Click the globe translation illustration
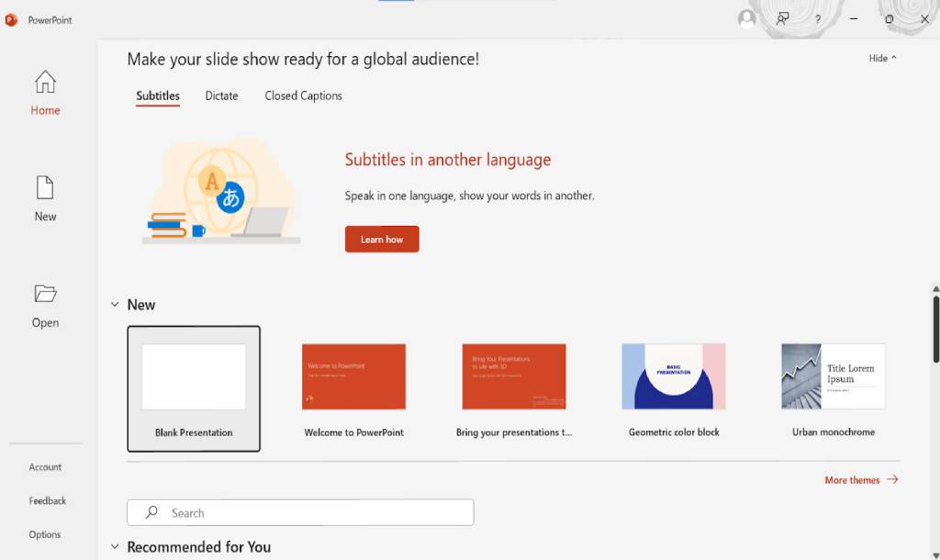This screenshot has height=560, width=940. click(221, 190)
